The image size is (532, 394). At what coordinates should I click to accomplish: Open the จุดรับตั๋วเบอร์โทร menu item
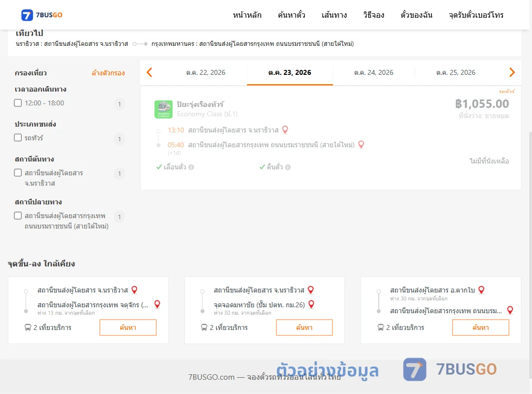(x=476, y=15)
